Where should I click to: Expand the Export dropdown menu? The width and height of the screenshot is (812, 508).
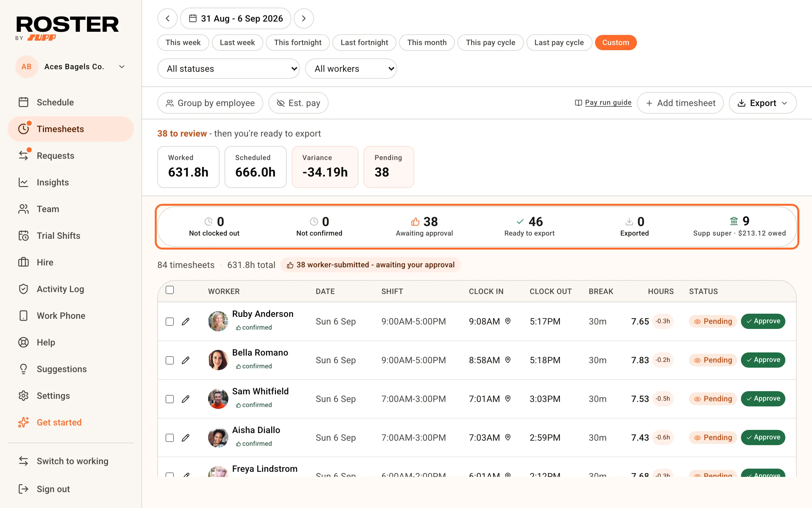point(763,103)
